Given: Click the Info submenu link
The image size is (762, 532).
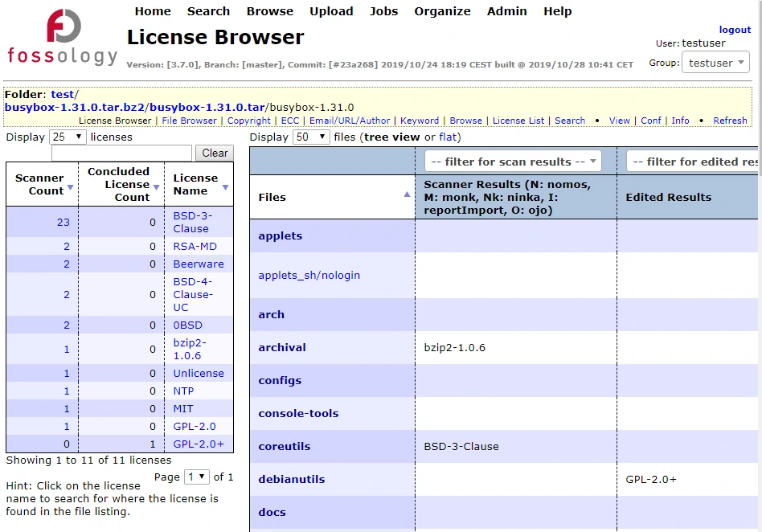Looking at the screenshot, I should (x=680, y=121).
